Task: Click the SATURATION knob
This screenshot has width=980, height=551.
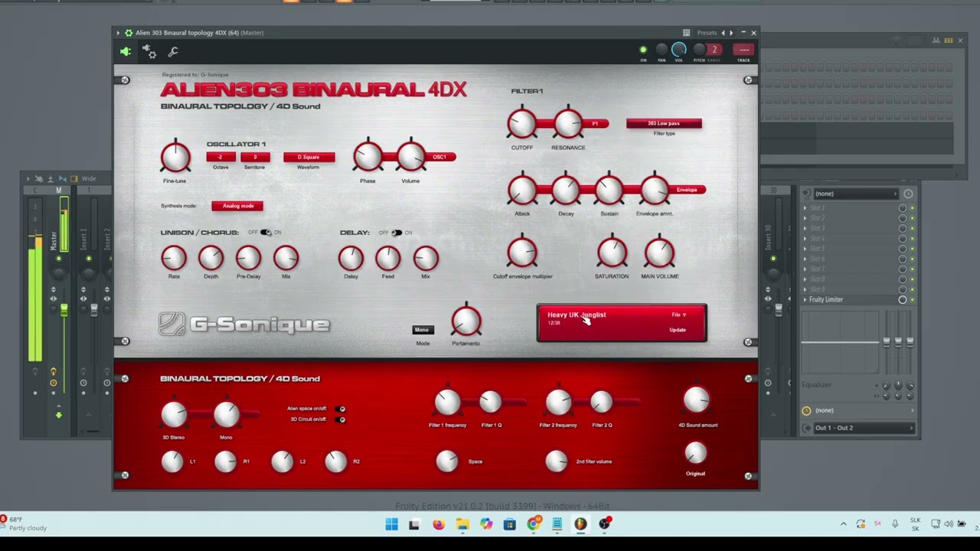Action: (612, 253)
